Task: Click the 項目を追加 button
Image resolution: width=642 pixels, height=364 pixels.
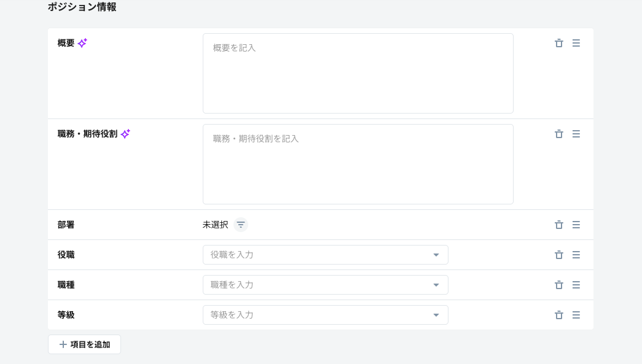Action: click(84, 344)
